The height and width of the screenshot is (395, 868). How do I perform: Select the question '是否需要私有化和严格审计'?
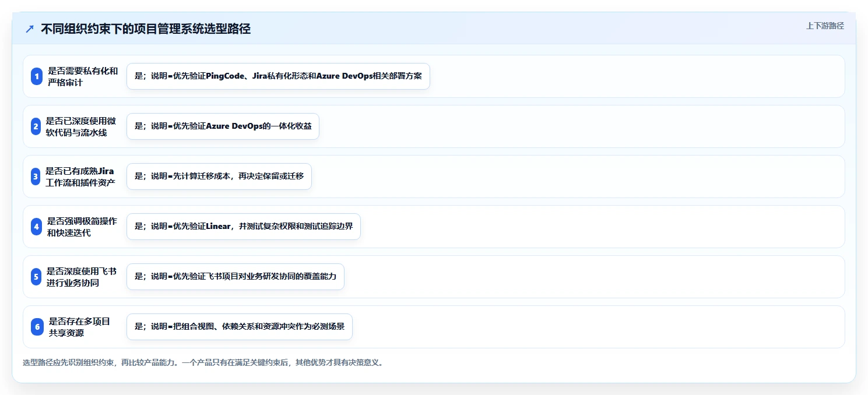pyautogui.click(x=83, y=76)
